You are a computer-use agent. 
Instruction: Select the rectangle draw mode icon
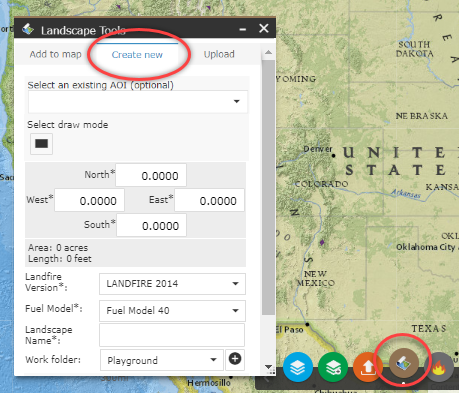[41, 144]
